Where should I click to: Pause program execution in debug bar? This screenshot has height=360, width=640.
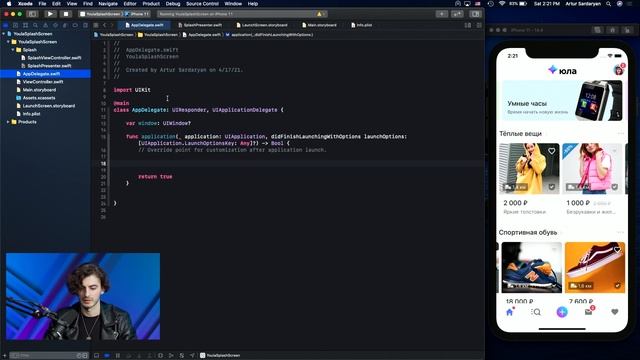click(118, 355)
